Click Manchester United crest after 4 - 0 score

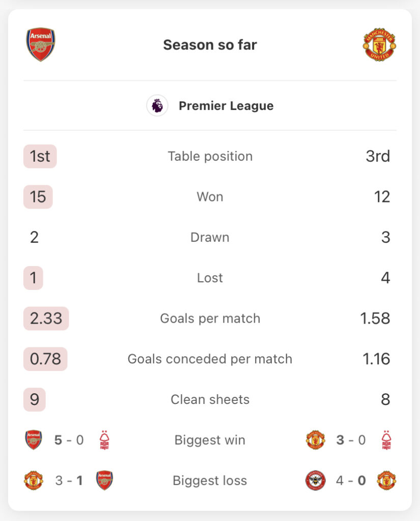[x=386, y=480]
